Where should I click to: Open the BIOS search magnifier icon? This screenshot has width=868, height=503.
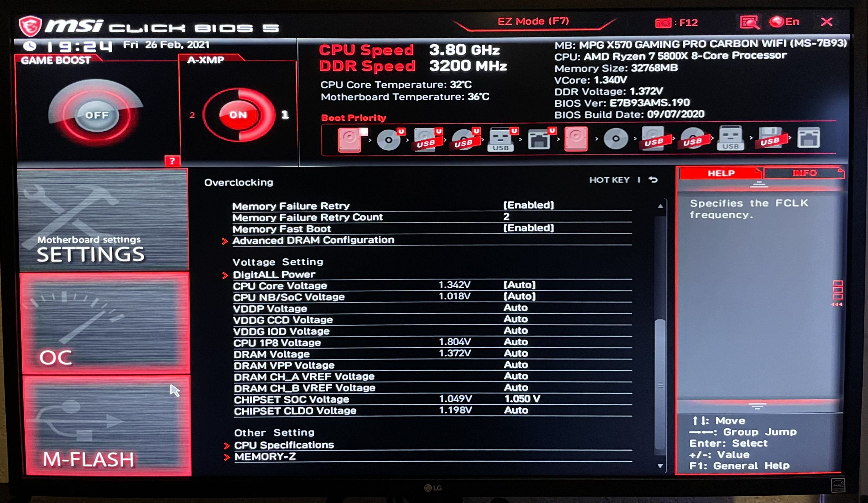749,23
